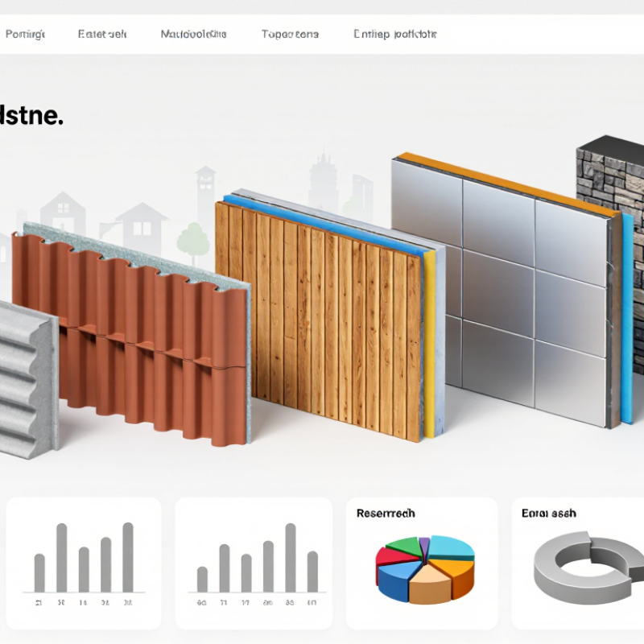Click the red slice of the pie chart
Image resolution: width=644 pixels, height=644 pixels.
pyautogui.click(x=394, y=557)
